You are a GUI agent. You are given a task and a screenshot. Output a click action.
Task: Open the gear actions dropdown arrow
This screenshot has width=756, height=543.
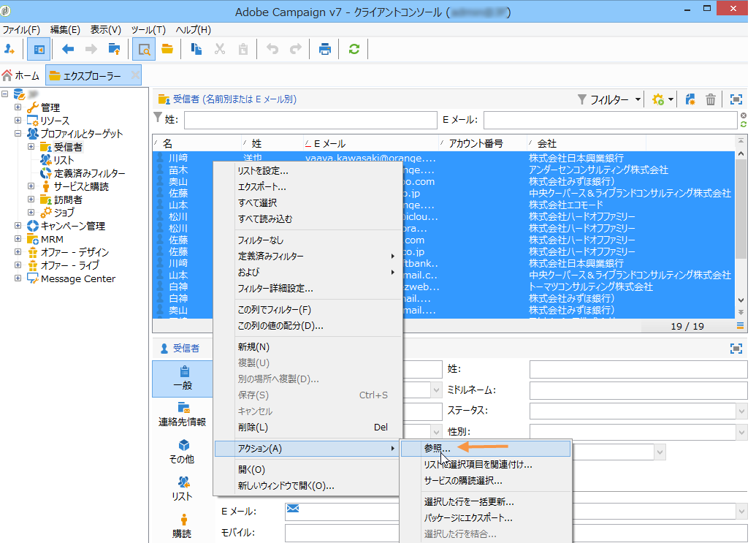(x=671, y=100)
